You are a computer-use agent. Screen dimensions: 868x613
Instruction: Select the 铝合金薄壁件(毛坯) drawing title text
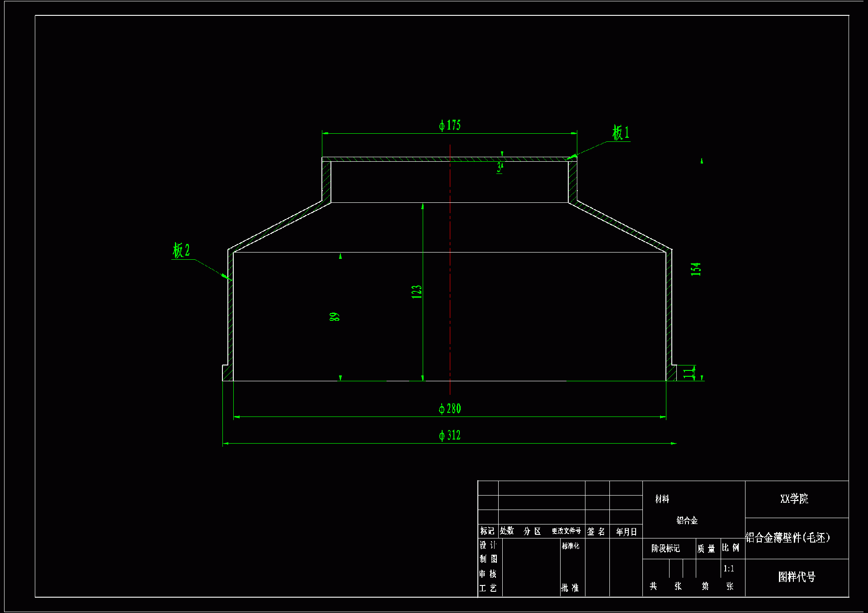(x=788, y=538)
